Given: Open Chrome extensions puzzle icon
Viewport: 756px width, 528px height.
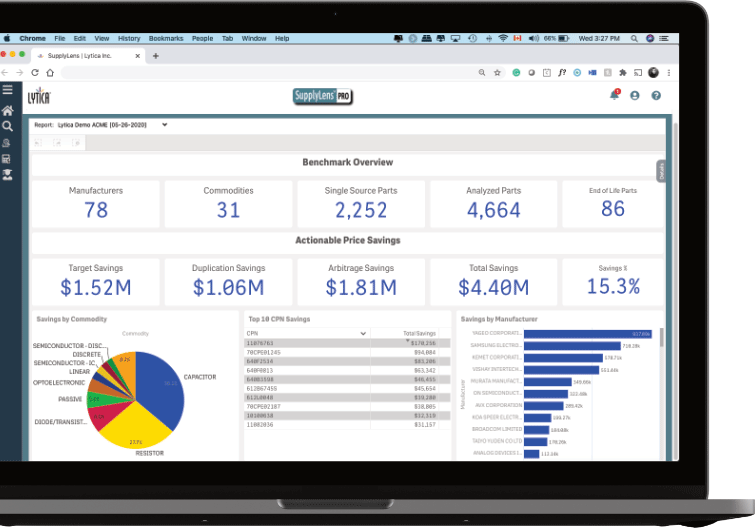Looking at the screenshot, I should [x=623, y=73].
